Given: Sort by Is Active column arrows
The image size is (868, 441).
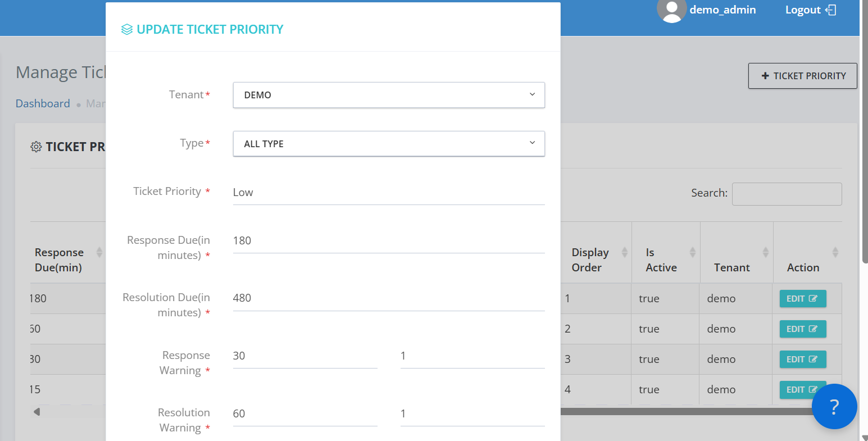Looking at the screenshot, I should point(693,252).
